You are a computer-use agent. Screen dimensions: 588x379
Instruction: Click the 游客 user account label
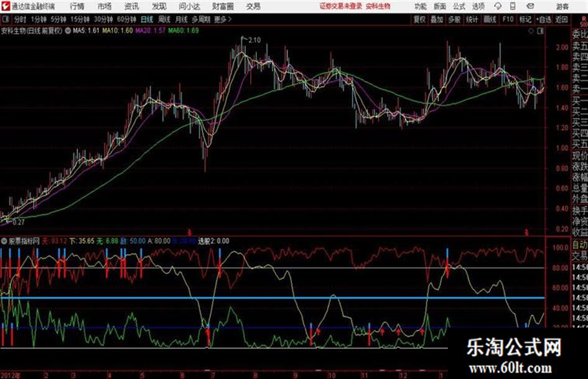tap(562, 6)
